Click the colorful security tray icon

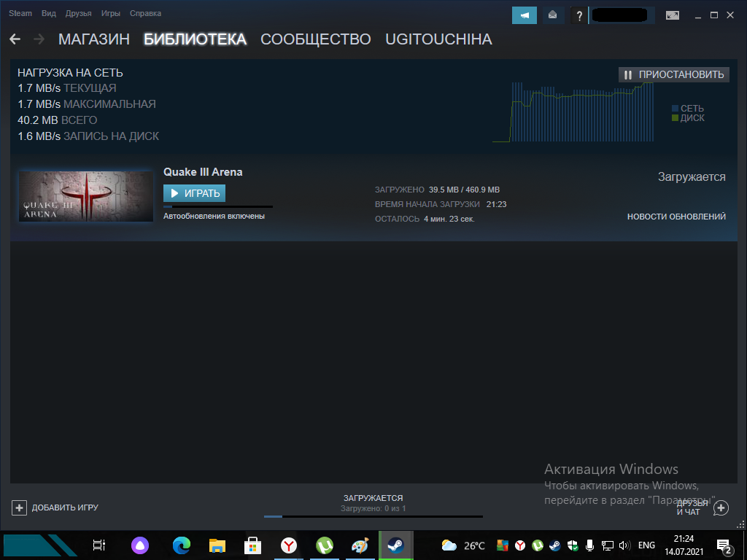point(502,545)
